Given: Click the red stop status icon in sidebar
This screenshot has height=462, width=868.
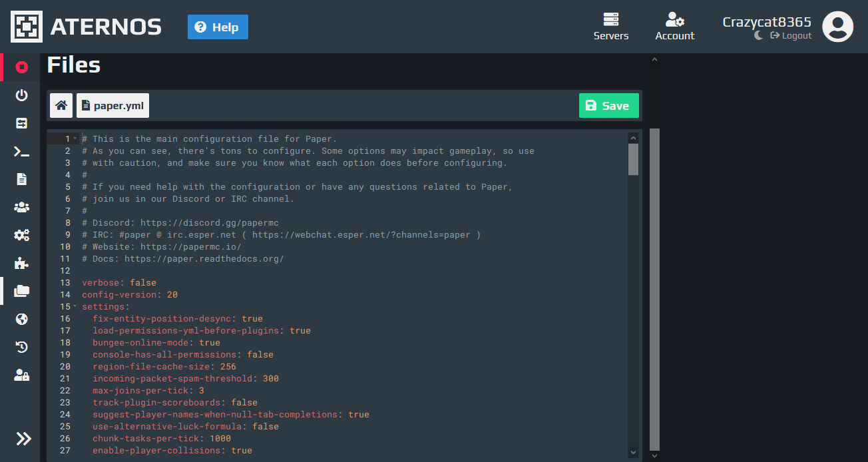Looking at the screenshot, I should (x=21, y=67).
